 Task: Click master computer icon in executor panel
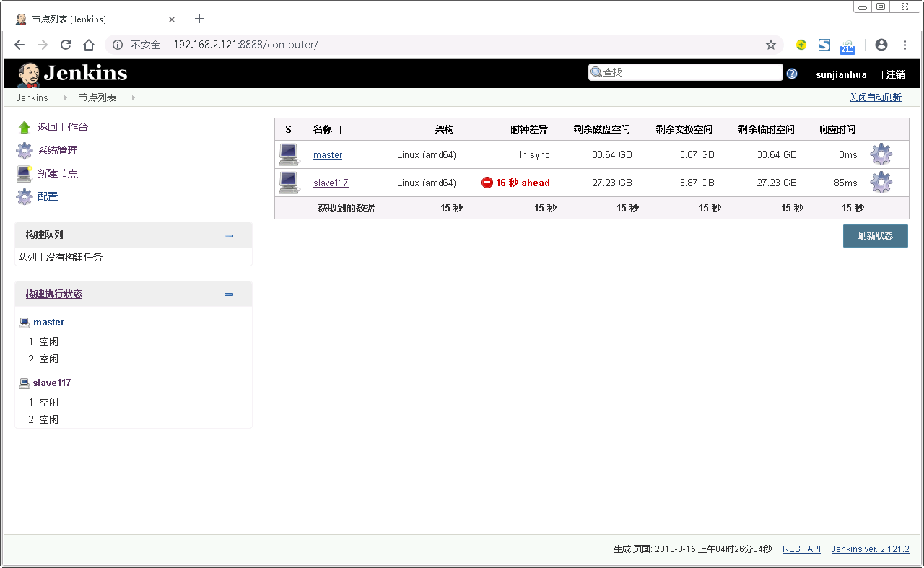coord(24,323)
